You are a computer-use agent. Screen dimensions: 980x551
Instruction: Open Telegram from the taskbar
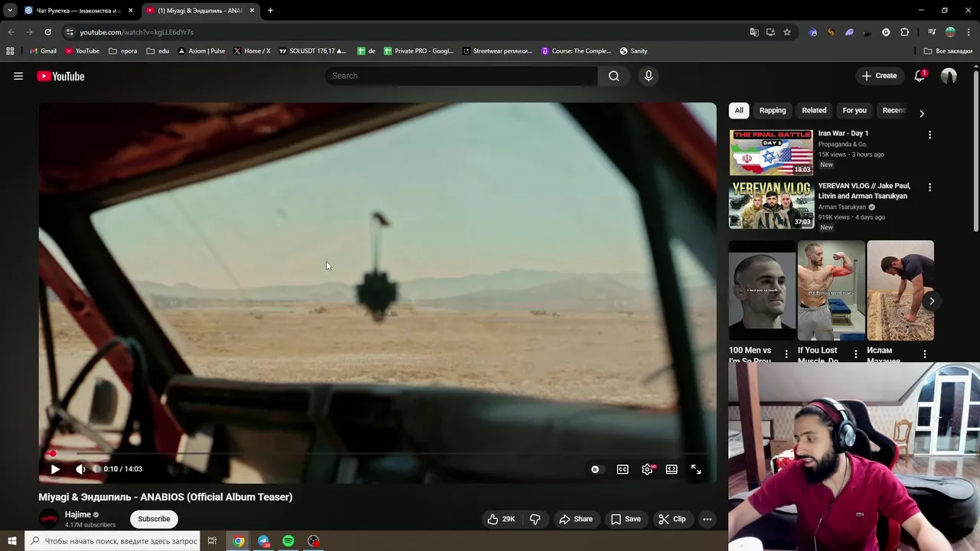(x=263, y=541)
